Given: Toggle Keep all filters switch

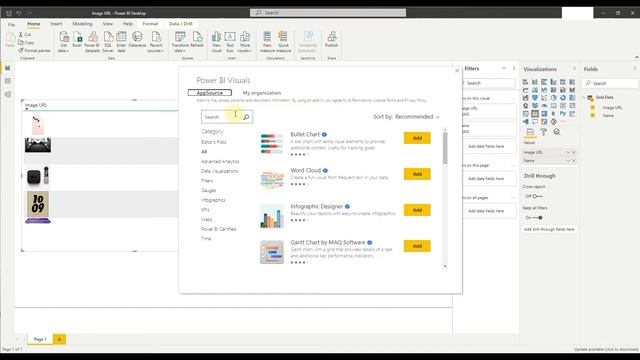Looking at the screenshot, I should click(537, 218).
